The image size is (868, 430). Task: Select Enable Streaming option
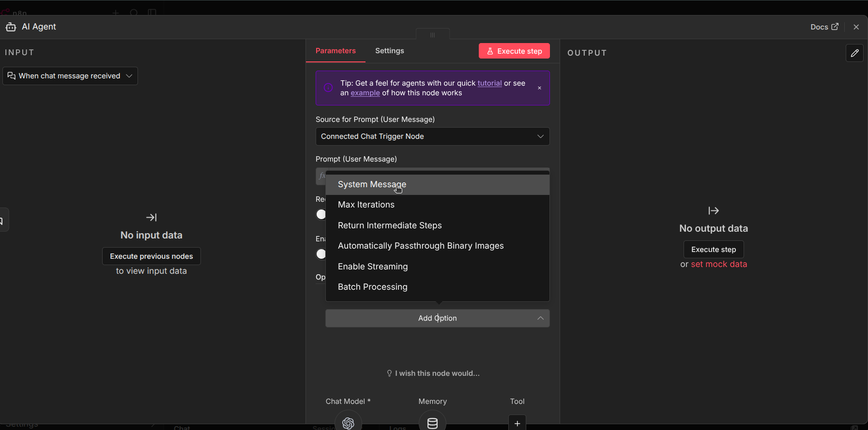click(x=437, y=267)
